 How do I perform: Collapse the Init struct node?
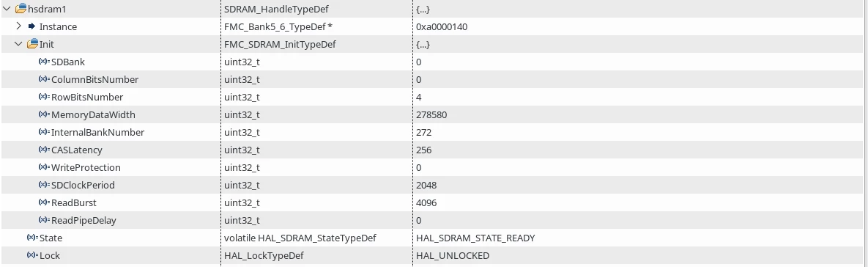pos(18,44)
